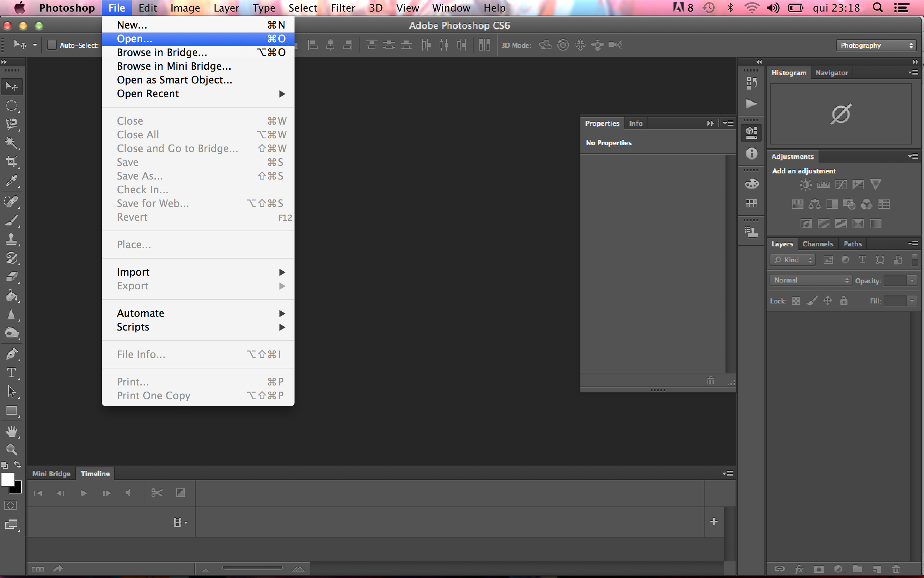Click the Split at Playhead scissors icon
This screenshot has width=924, height=578.
pos(157,493)
